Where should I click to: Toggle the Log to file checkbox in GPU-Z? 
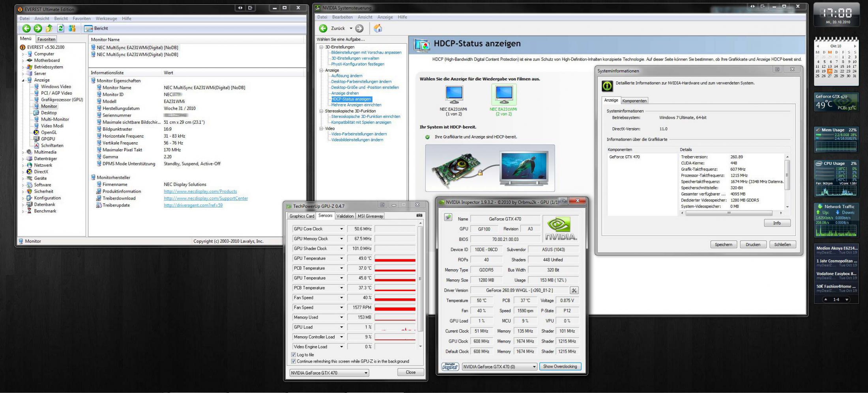click(x=293, y=355)
